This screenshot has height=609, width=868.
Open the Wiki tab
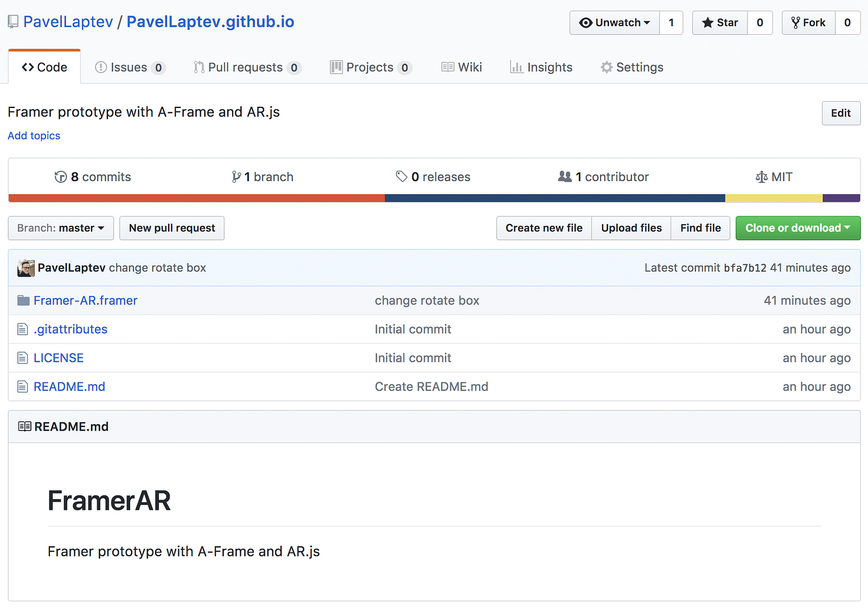click(x=462, y=67)
